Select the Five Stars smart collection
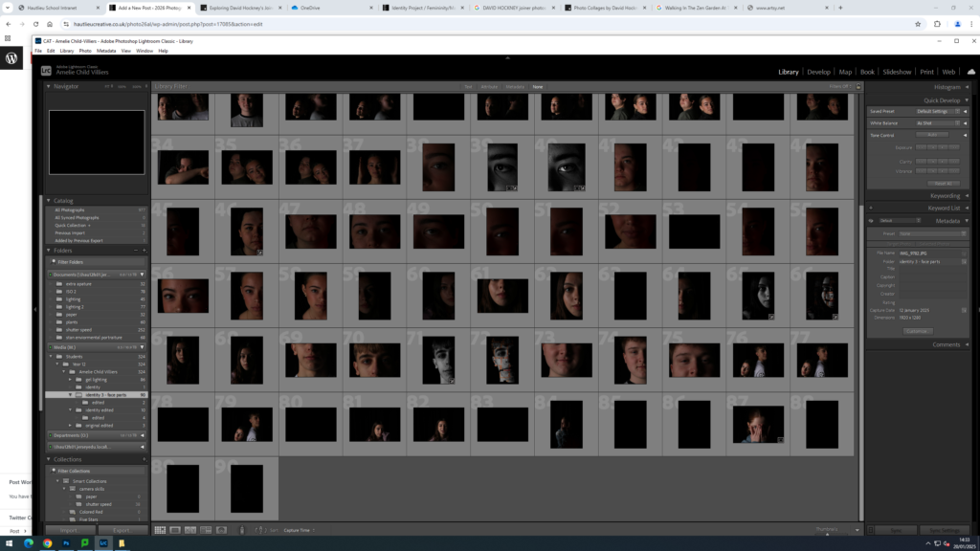This screenshot has width=980, height=551. 88,519
